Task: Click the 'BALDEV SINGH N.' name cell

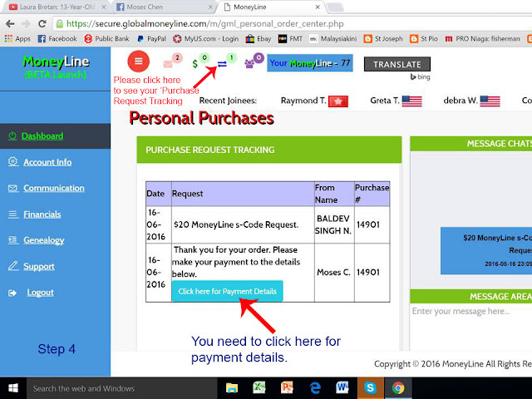Action: click(x=334, y=224)
